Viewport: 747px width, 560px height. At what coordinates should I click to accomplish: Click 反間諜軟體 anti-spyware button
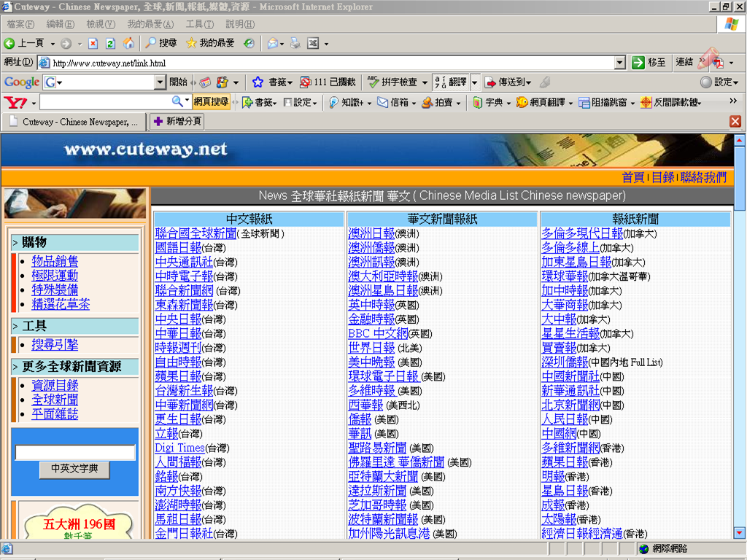pyautogui.click(x=671, y=102)
